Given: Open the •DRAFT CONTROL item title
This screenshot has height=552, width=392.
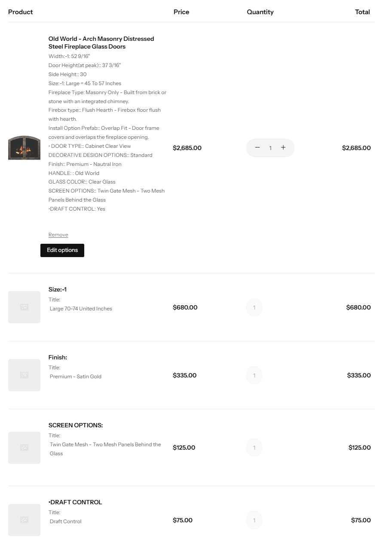Looking at the screenshot, I should [x=75, y=502].
